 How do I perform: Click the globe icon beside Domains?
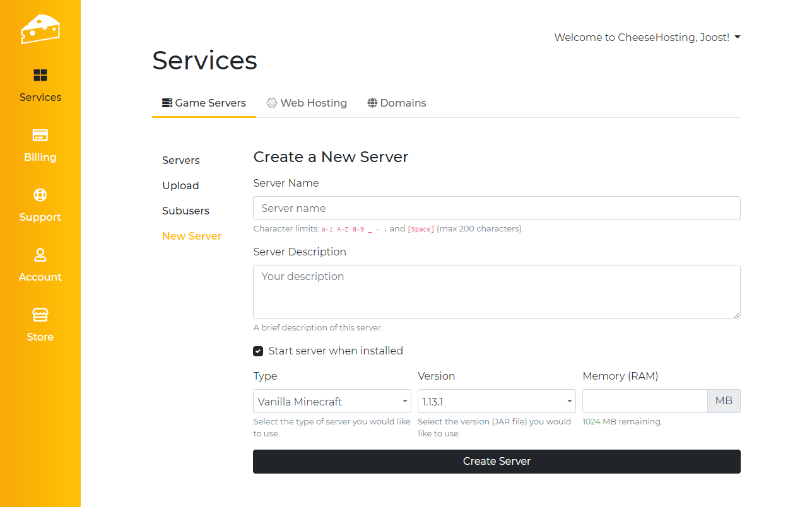coord(372,103)
